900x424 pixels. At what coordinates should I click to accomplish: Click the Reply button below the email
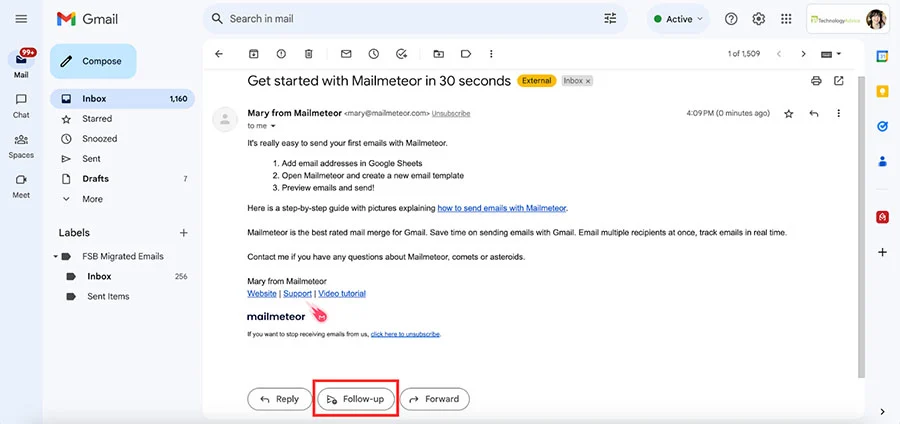pos(280,399)
